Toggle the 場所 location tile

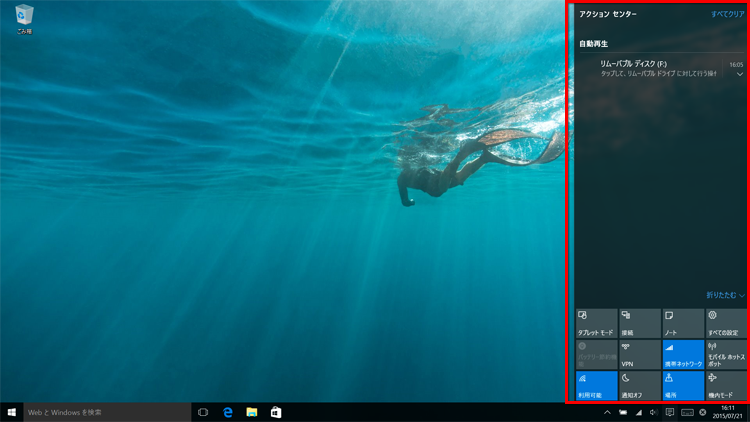pos(683,385)
